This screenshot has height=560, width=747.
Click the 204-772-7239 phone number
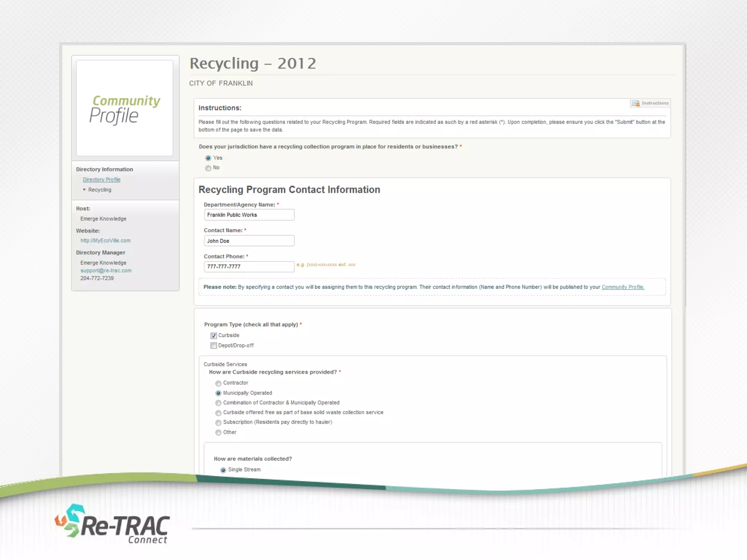click(x=97, y=278)
